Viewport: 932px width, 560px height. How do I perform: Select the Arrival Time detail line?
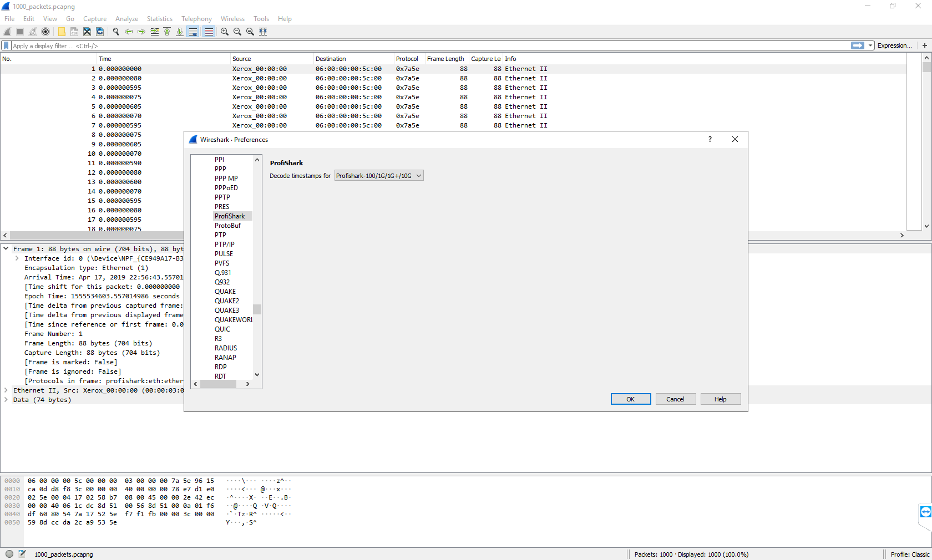point(103,277)
